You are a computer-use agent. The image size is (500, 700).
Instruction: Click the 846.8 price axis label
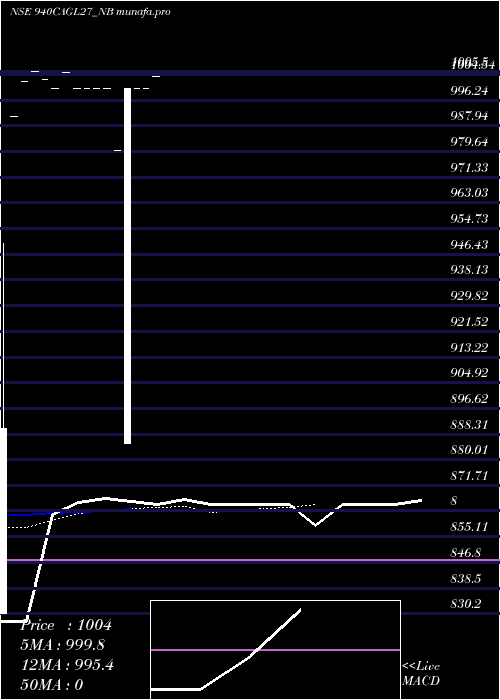466,553
